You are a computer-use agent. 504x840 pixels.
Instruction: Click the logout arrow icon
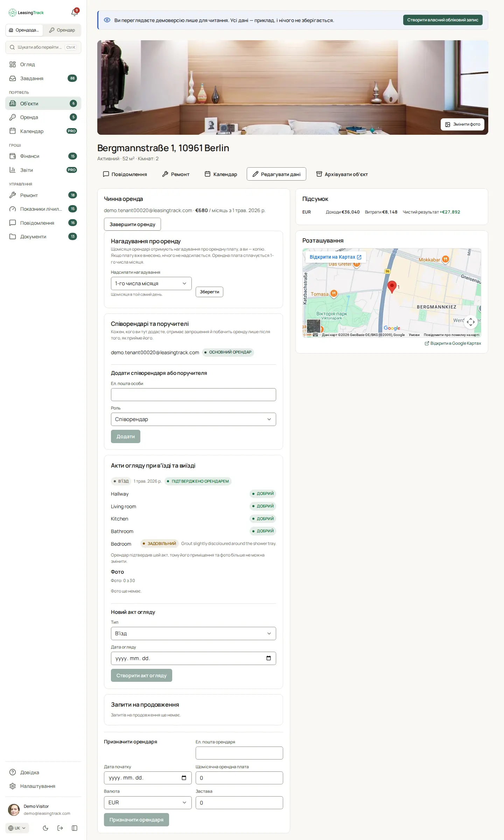click(60, 828)
